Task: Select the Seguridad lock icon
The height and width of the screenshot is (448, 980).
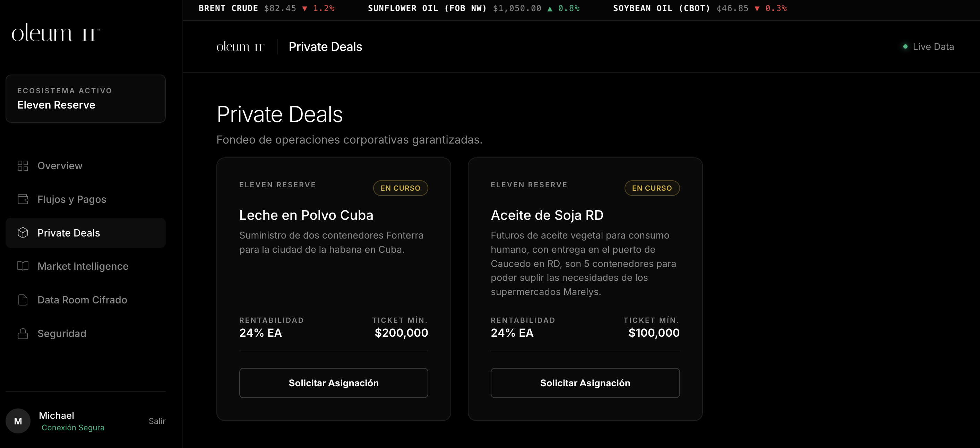Action: [x=23, y=334]
